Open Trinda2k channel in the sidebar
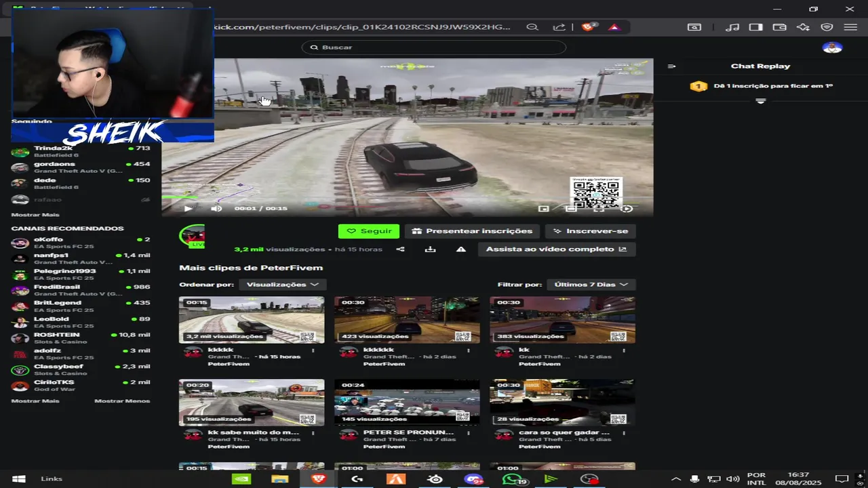Image resolution: width=868 pixels, height=488 pixels. [x=81, y=151]
